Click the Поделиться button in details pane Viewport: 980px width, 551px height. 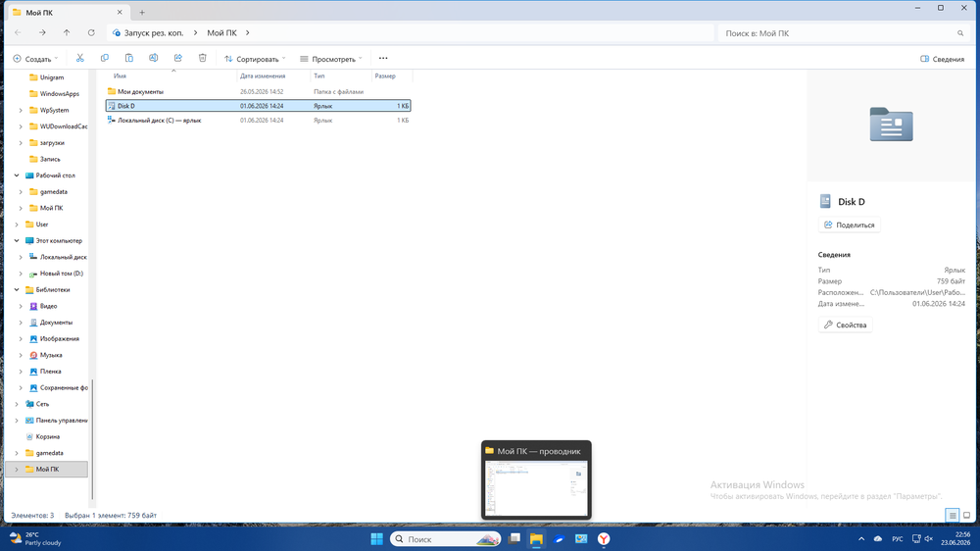point(850,225)
